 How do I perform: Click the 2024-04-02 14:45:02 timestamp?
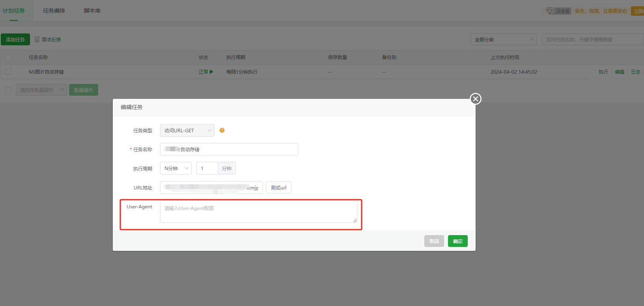514,72
